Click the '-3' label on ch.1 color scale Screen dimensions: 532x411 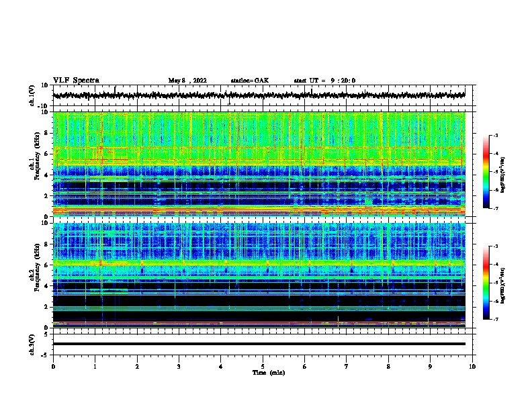(495, 135)
